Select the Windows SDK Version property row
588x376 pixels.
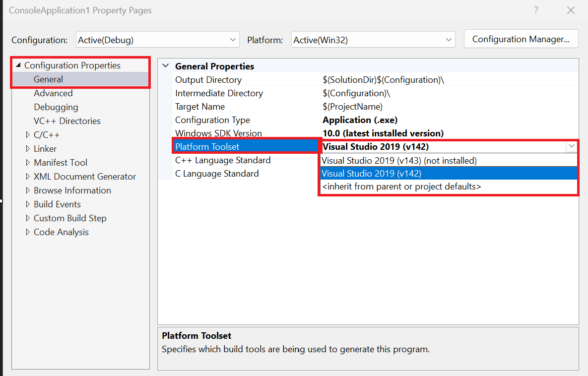coord(375,133)
